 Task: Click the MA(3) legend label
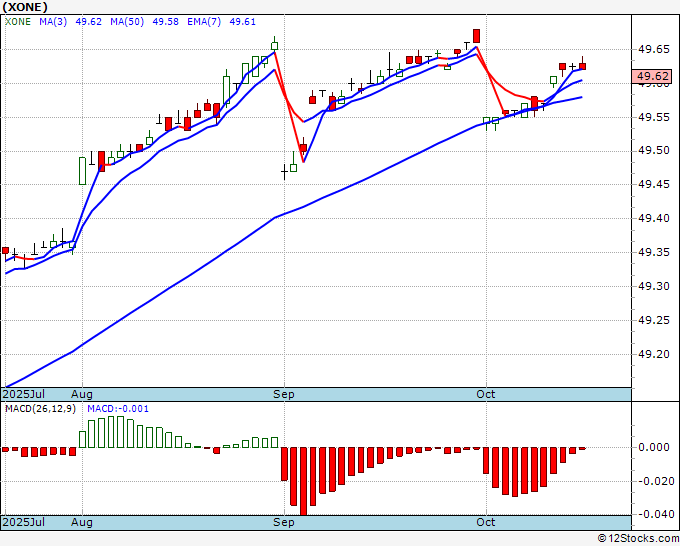pyautogui.click(x=53, y=22)
